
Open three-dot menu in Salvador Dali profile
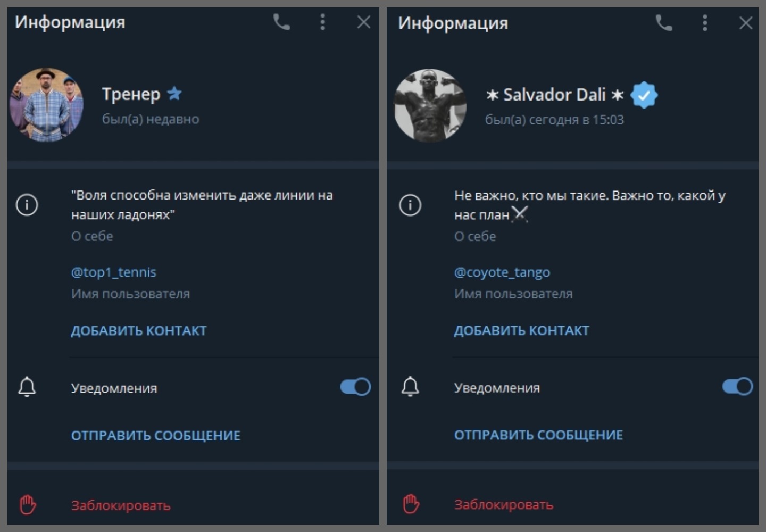coord(705,23)
